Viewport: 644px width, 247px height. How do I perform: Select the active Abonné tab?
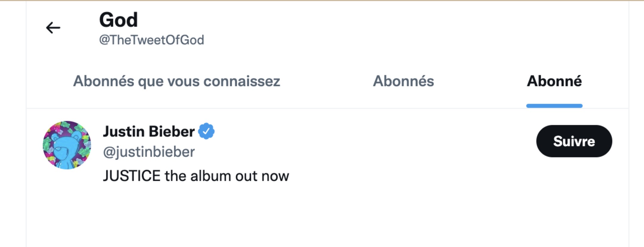pos(554,81)
